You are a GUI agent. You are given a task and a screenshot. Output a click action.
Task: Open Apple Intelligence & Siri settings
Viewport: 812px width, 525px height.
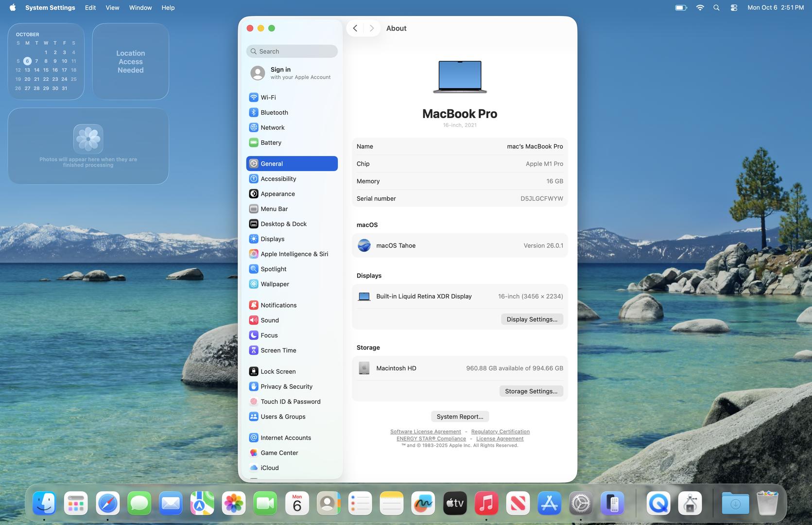tap(294, 254)
